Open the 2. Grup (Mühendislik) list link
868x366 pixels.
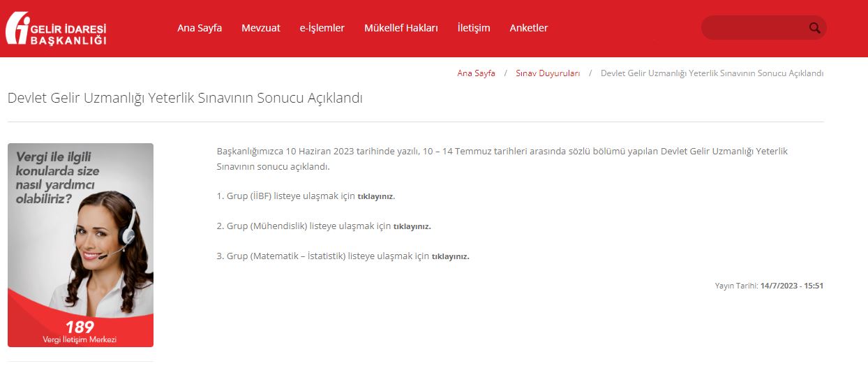[412, 226]
